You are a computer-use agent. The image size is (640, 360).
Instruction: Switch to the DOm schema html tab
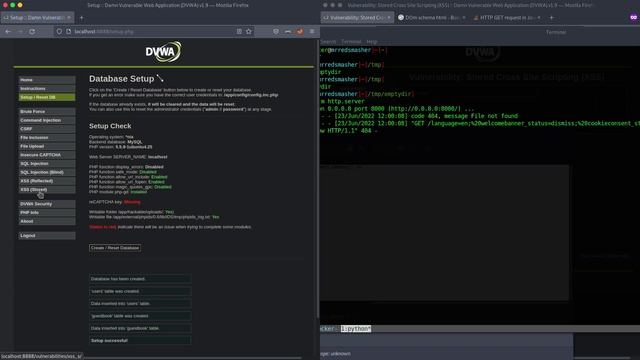pyautogui.click(x=432, y=18)
